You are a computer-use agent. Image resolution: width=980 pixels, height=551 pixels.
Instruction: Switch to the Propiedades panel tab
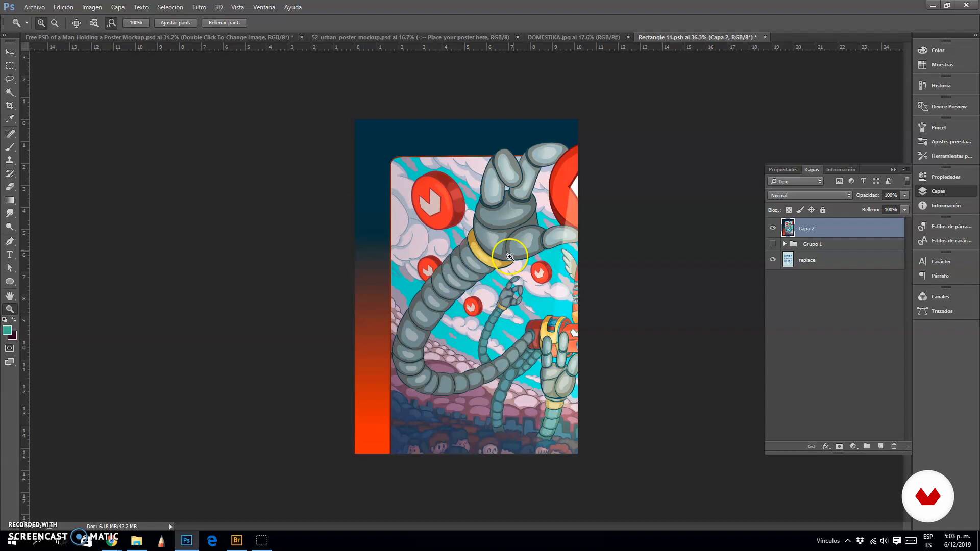click(782, 169)
